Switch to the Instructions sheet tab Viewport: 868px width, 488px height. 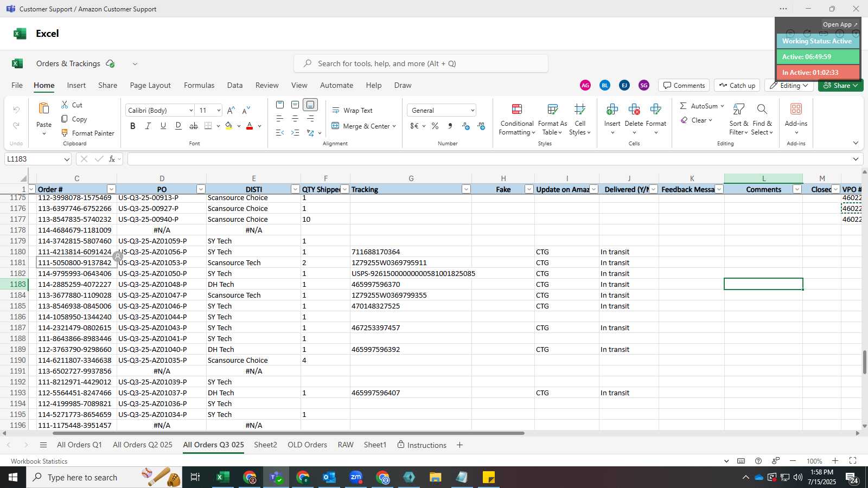click(x=422, y=445)
